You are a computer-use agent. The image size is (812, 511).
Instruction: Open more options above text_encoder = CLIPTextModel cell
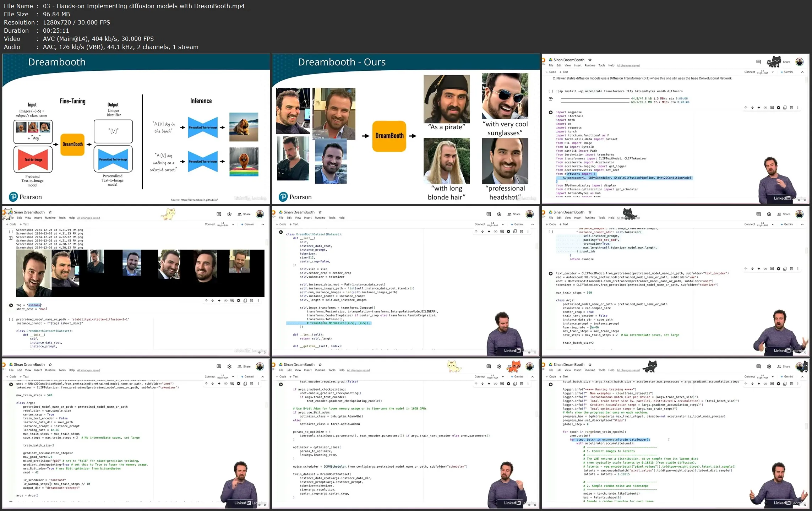coord(798,269)
